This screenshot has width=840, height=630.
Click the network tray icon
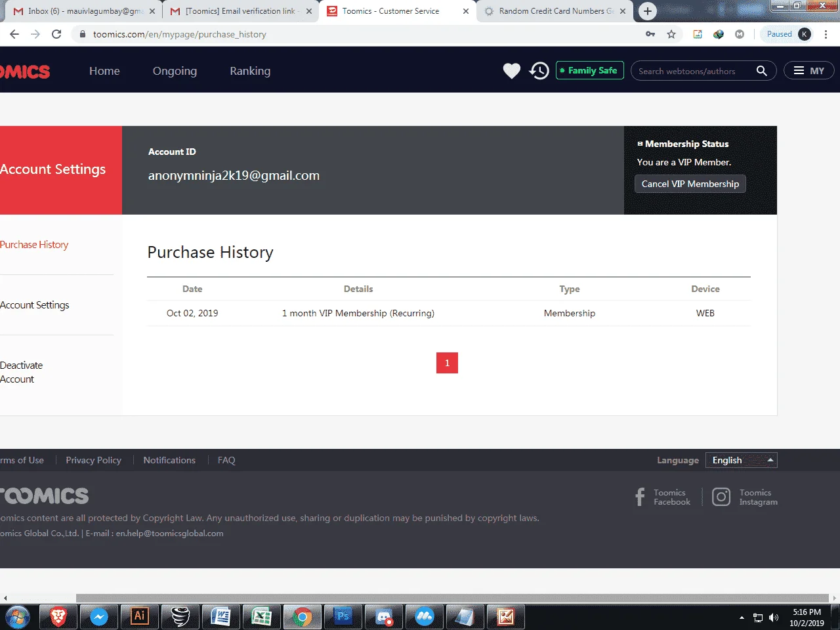(x=758, y=618)
